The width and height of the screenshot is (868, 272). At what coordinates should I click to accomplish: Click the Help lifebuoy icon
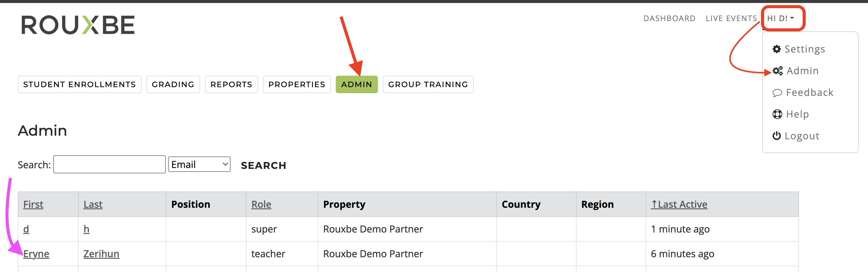point(777,114)
